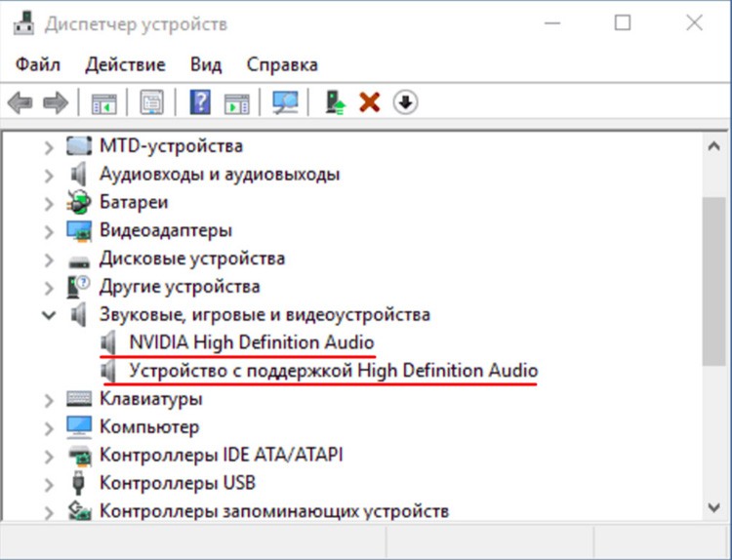The height and width of the screenshot is (560, 732).
Task: Click the vertical scrollbar thumb
Action: [713, 281]
